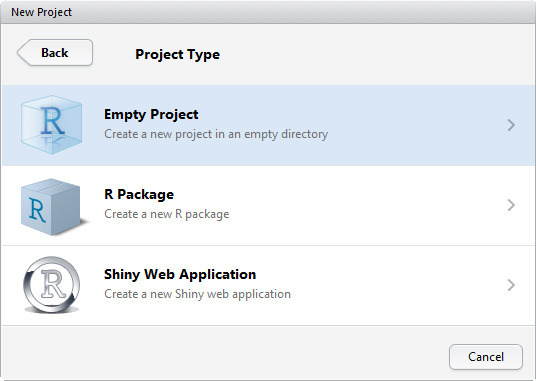Click the Project Type heading

pos(177,54)
